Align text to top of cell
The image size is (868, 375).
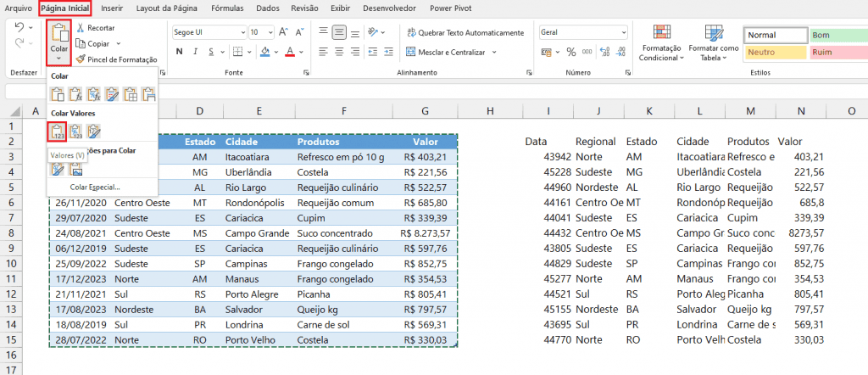click(x=323, y=32)
